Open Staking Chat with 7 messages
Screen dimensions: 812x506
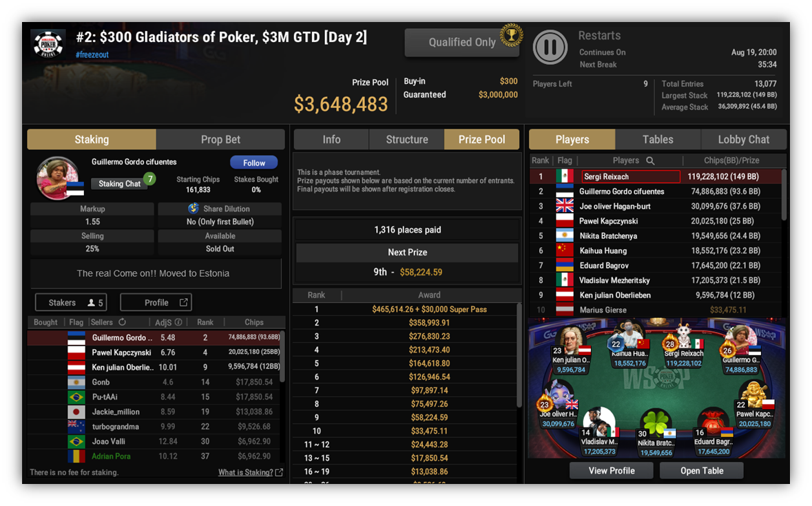point(120,184)
